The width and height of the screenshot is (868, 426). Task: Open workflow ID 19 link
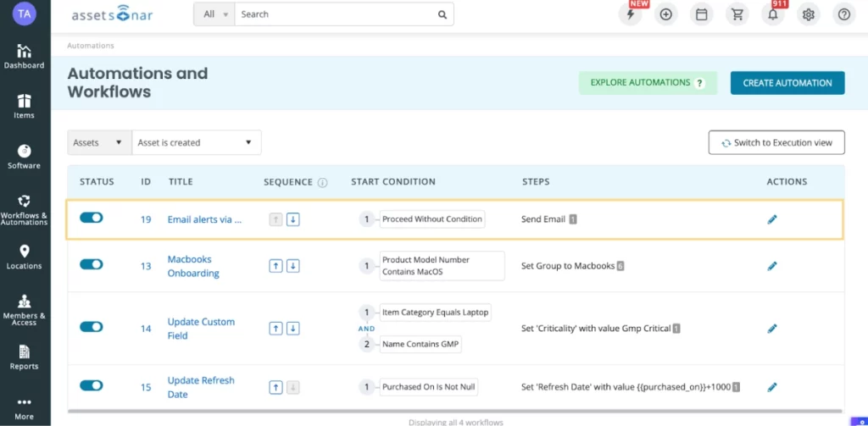pyautogui.click(x=146, y=219)
